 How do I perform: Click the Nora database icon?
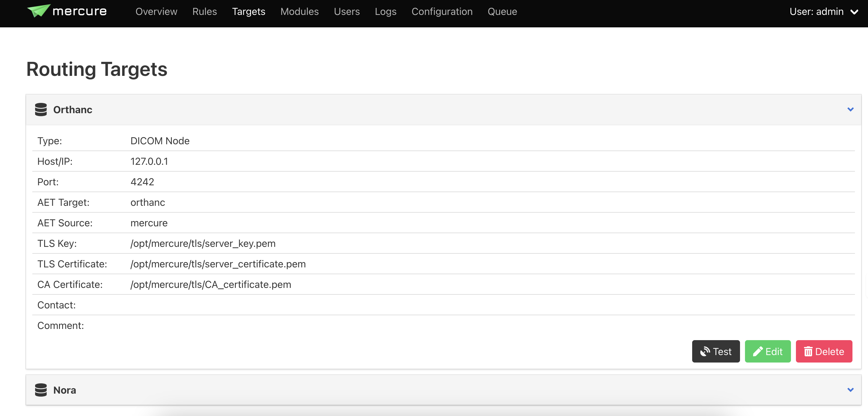pyautogui.click(x=41, y=390)
